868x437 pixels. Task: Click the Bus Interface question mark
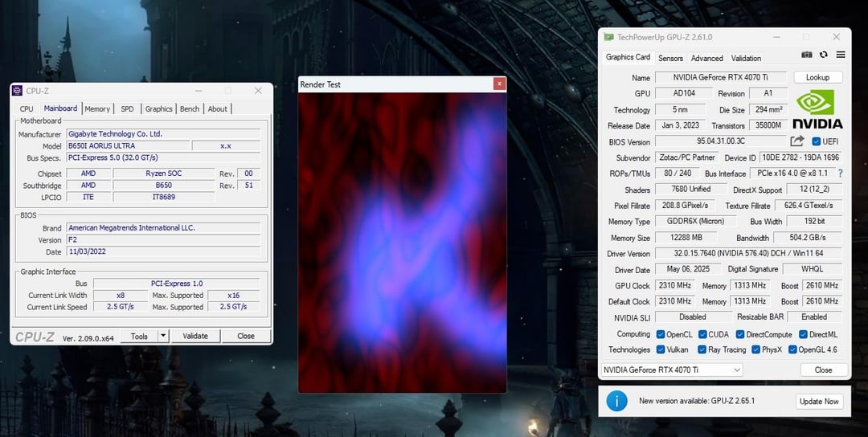(840, 174)
